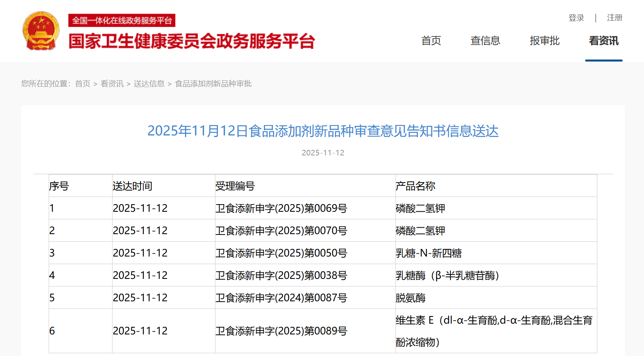Click the platform name title text

pos(192,41)
